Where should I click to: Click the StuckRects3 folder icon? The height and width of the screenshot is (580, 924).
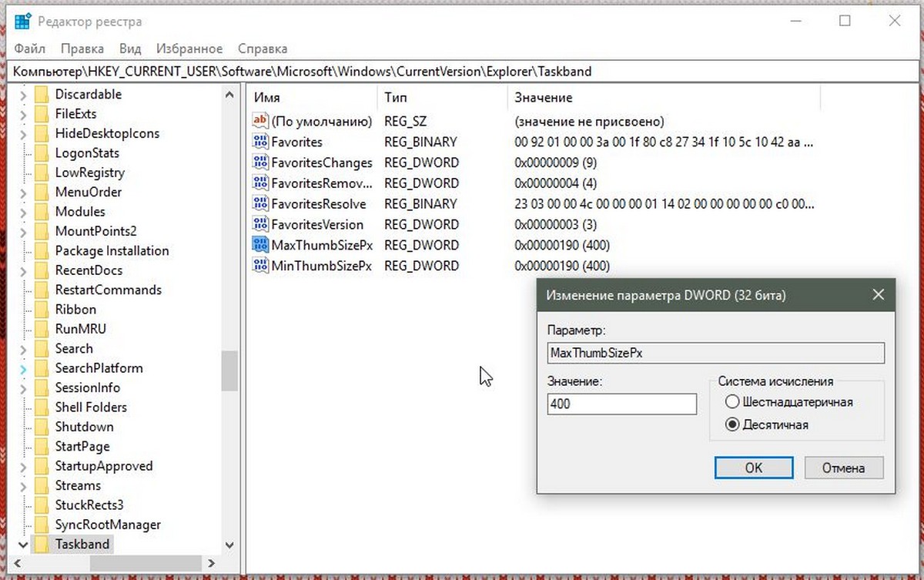click(41, 505)
